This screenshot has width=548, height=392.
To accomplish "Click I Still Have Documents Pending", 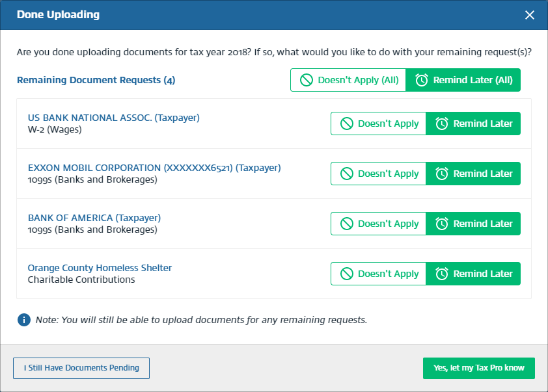I will (81, 368).
